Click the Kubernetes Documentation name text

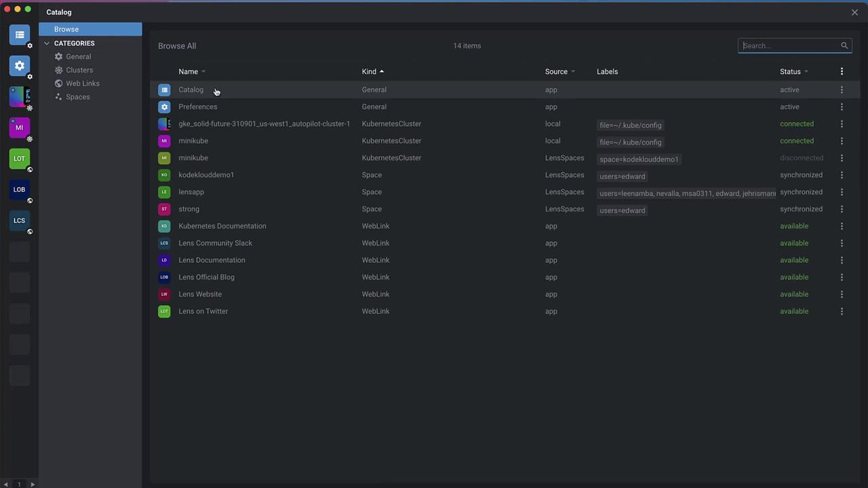[x=222, y=226]
